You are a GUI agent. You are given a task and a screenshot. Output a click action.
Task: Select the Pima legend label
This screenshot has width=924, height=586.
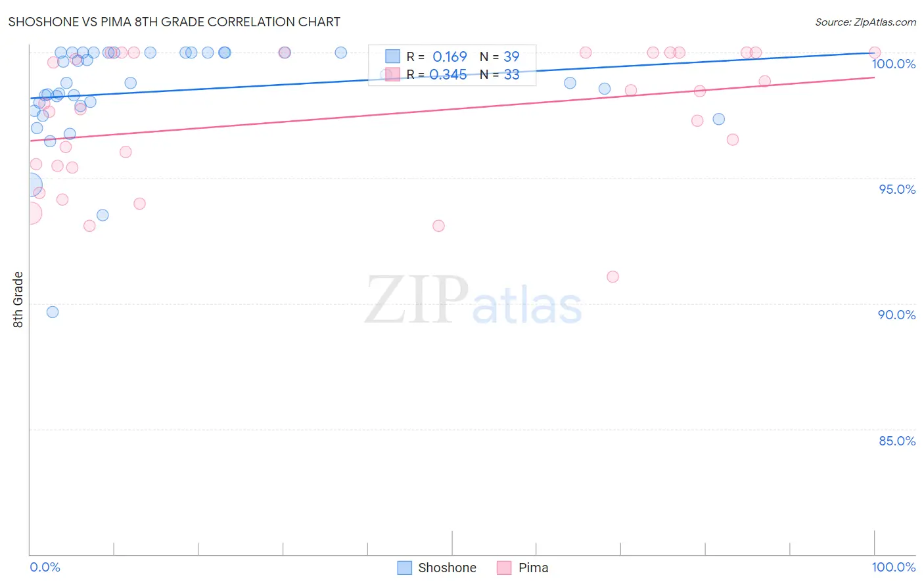[533, 568]
